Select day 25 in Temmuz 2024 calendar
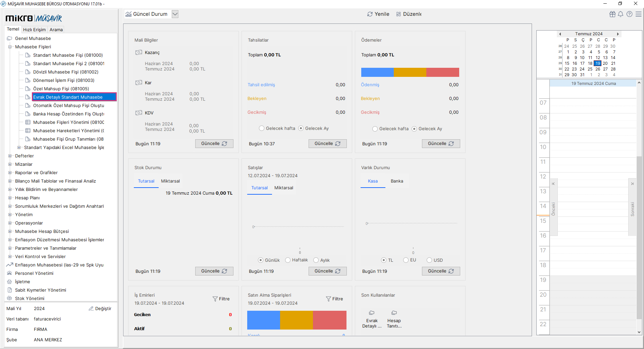This screenshot has height=349, width=644. pyautogui.click(x=590, y=69)
